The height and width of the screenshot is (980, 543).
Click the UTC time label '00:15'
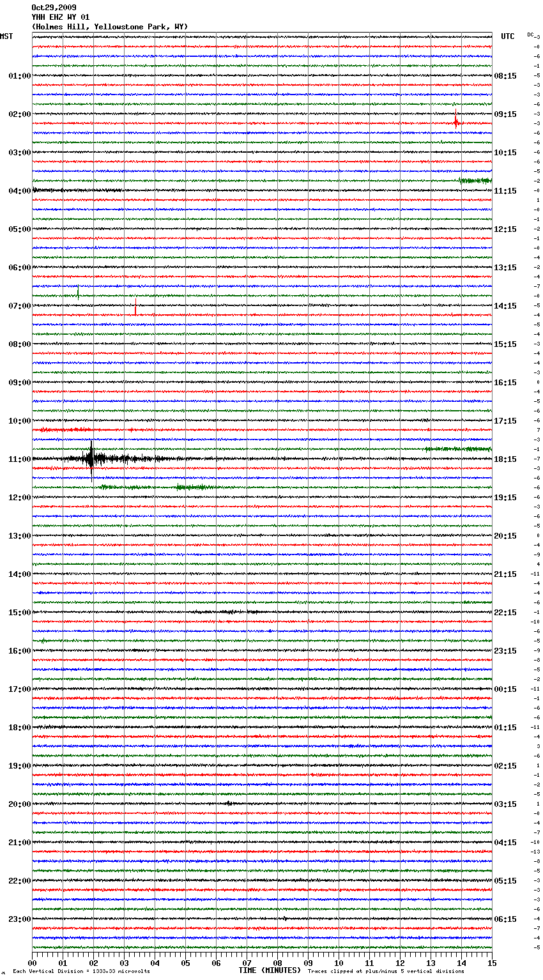[505, 689]
